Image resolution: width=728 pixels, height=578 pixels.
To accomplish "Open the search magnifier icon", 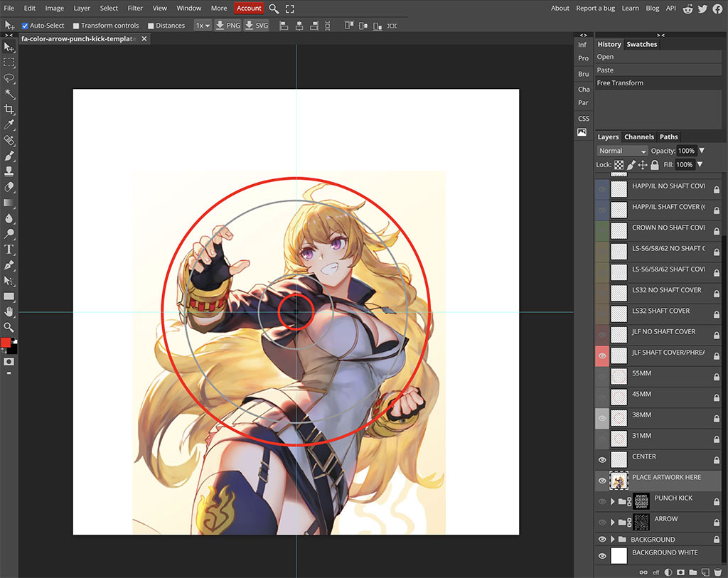I will pos(274,9).
